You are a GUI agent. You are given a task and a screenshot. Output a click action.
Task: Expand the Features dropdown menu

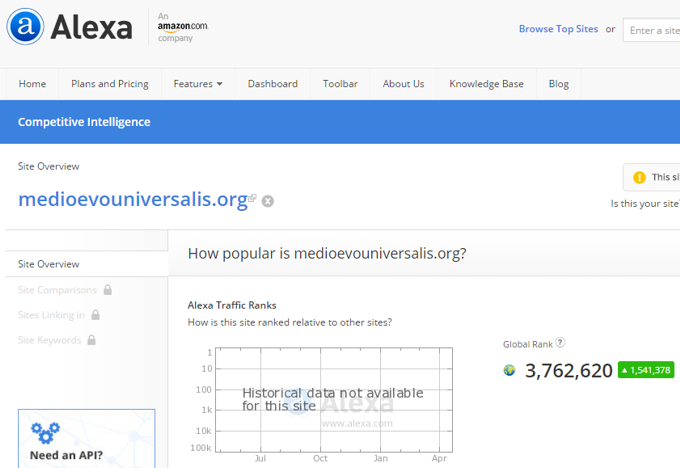coord(198,84)
